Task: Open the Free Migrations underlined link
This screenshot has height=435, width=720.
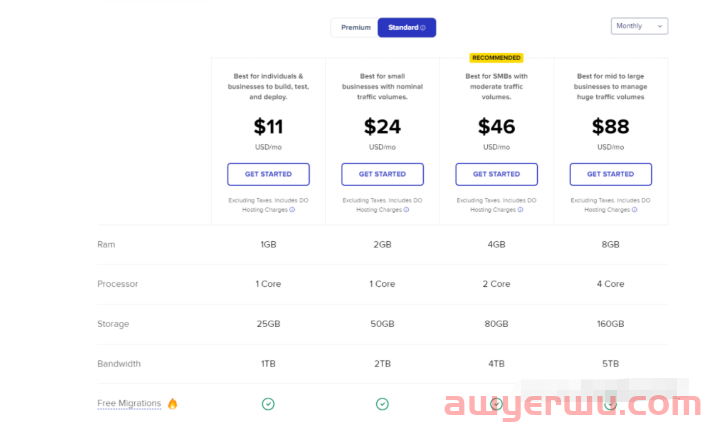Action: [x=129, y=403]
